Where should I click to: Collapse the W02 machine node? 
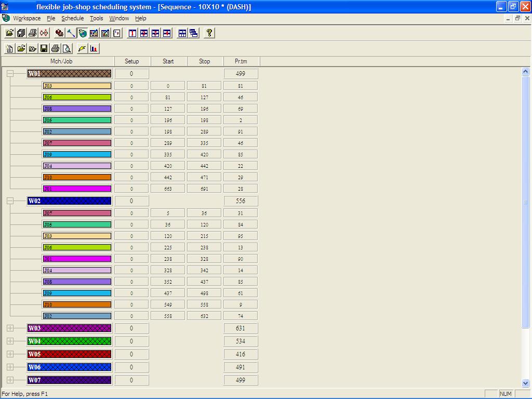pyautogui.click(x=10, y=201)
